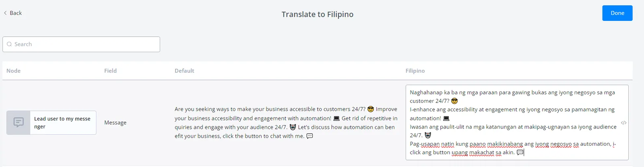Click the Message field label
The width and height of the screenshot is (644, 167).
[x=115, y=122]
